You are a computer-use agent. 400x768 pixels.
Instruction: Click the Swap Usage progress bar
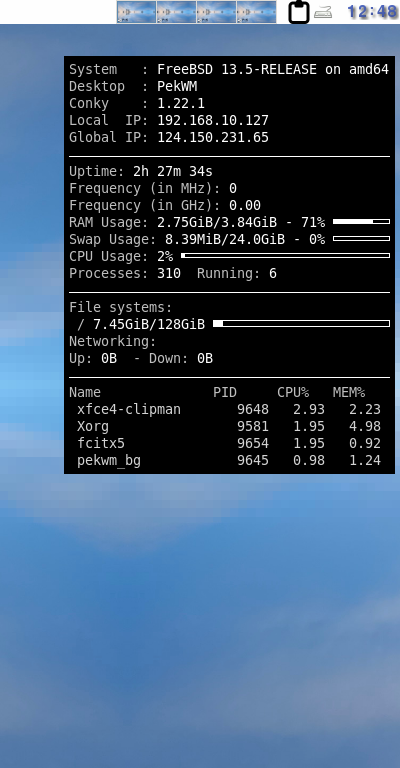pyautogui.click(x=361, y=239)
